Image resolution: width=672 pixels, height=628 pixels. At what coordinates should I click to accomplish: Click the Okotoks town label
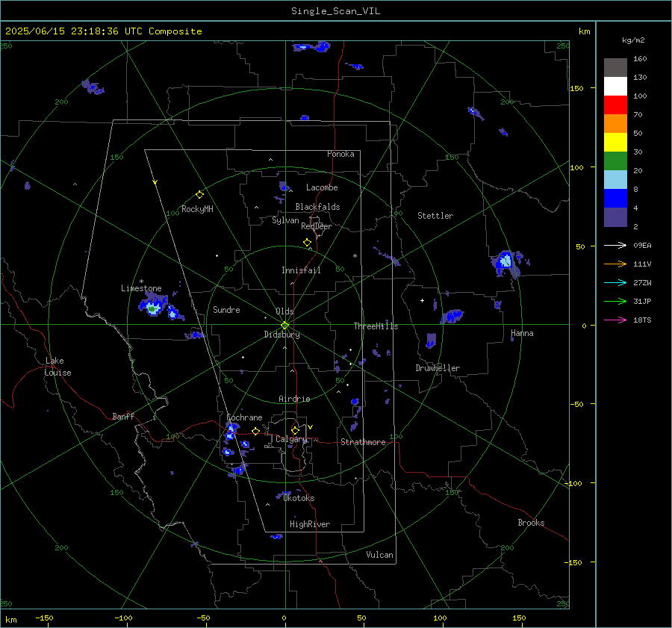click(299, 498)
